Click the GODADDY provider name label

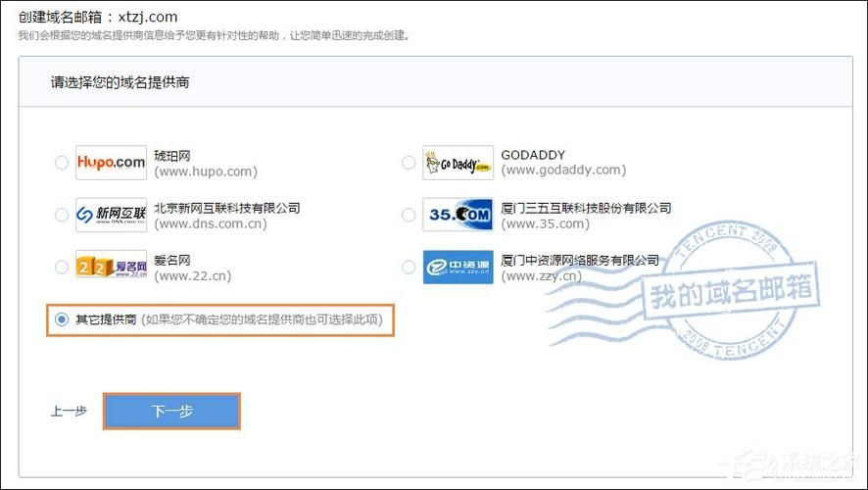pyautogui.click(x=533, y=155)
